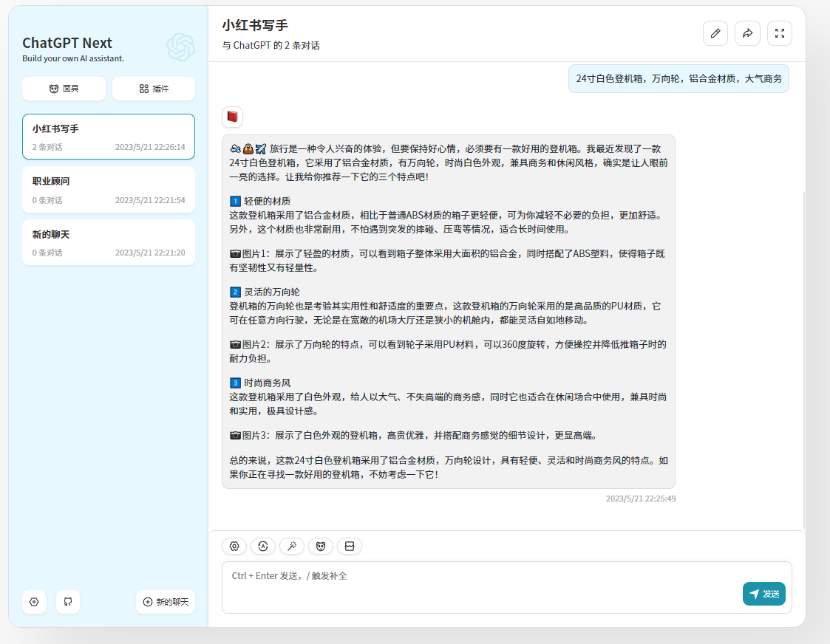The width and height of the screenshot is (830, 644).
Task: Select the 新的聊天 conversation in list
Action: coord(109,242)
